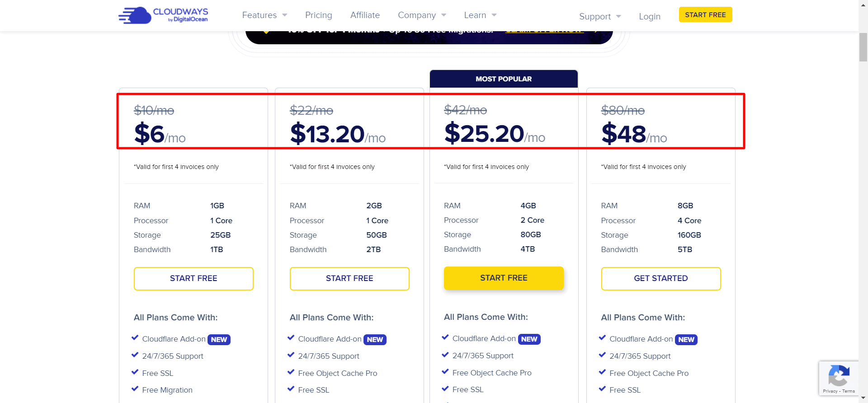Start free on the Most Popular plan
The height and width of the screenshot is (403, 868).
pyautogui.click(x=504, y=278)
